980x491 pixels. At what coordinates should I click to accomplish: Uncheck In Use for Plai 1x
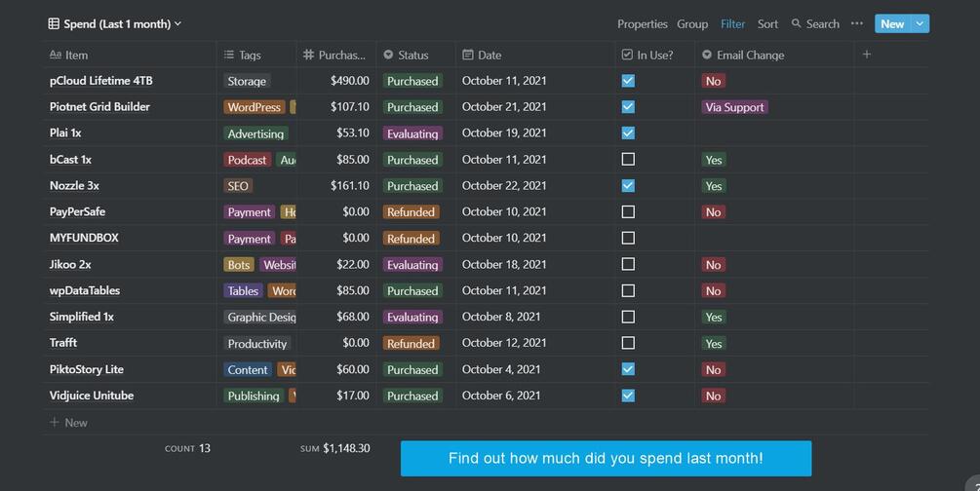point(628,133)
